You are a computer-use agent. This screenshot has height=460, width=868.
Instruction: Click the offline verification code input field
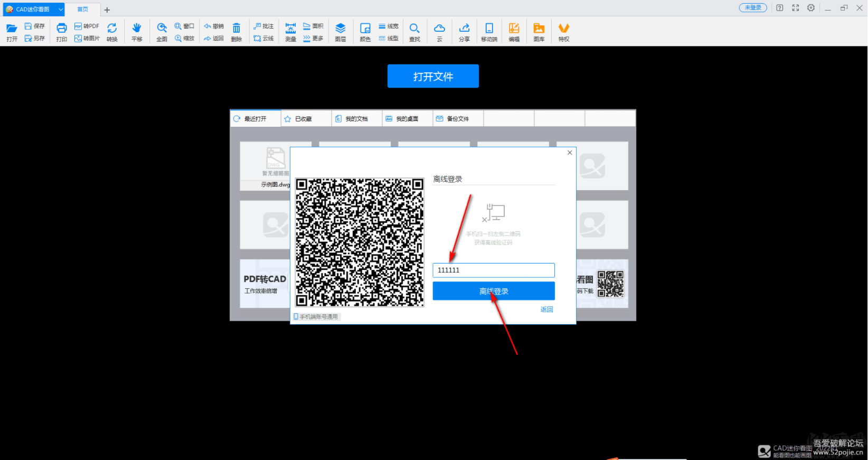494,270
